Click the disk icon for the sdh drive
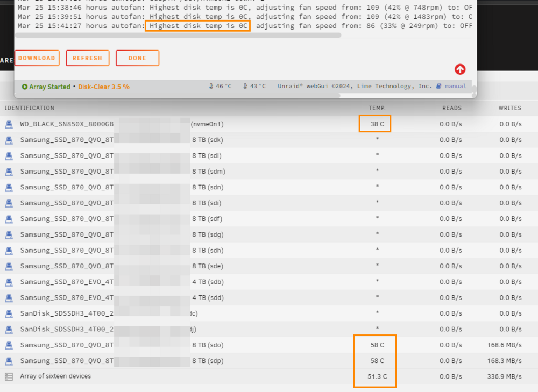The image size is (538, 392). point(9,251)
